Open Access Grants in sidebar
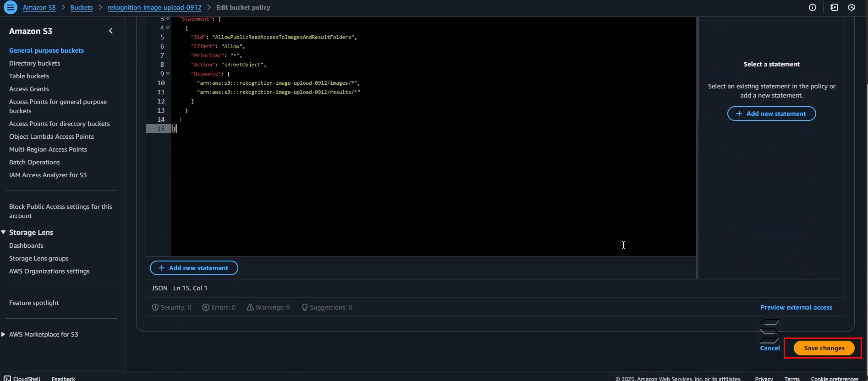Screen dimensions: 868x381 point(29,89)
